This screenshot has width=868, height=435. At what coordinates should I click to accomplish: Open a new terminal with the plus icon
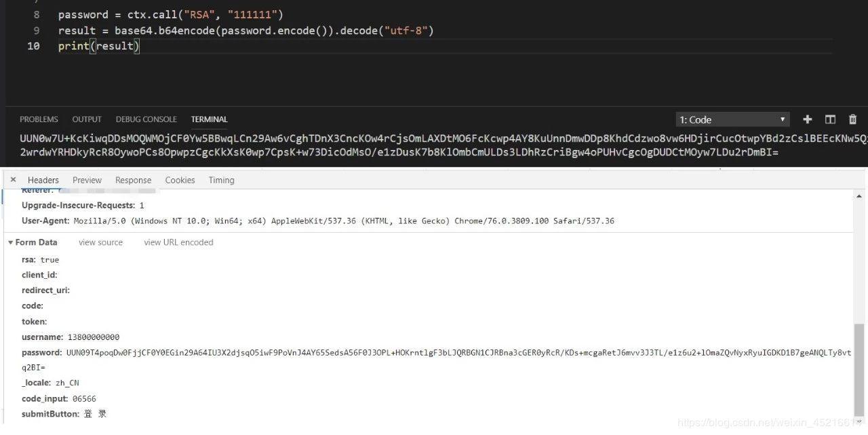tap(807, 119)
